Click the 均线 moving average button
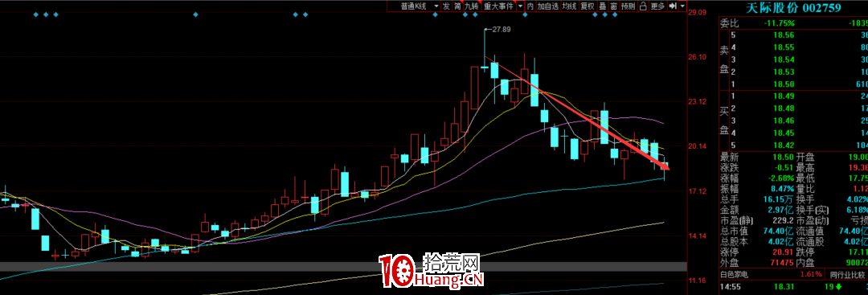This screenshot has height=295, width=868. pyautogui.click(x=570, y=6)
